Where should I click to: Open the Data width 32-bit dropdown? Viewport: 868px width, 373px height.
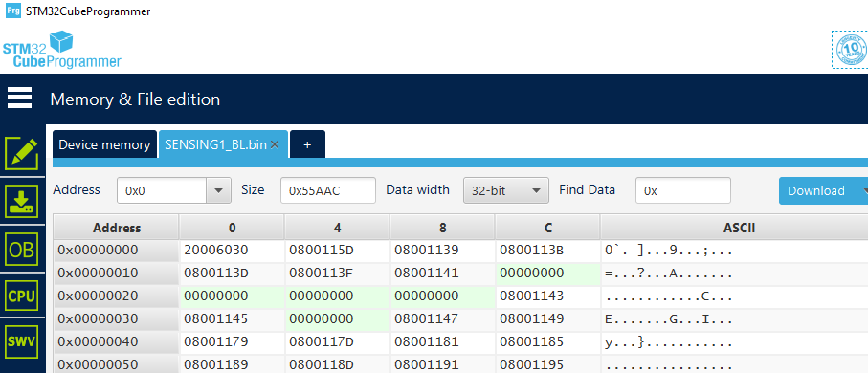(x=506, y=191)
